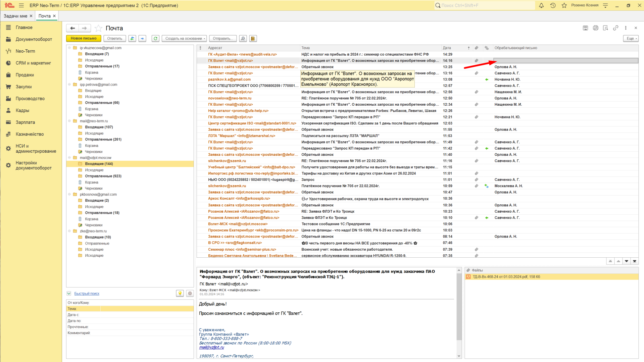Click the Ответить button
Screen dimensions: 644x362
click(x=115, y=39)
